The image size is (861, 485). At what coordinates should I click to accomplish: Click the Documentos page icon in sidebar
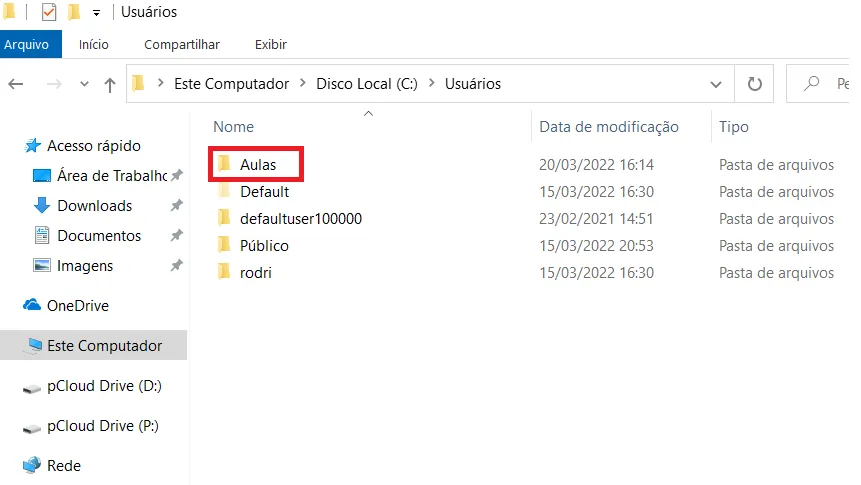42,235
